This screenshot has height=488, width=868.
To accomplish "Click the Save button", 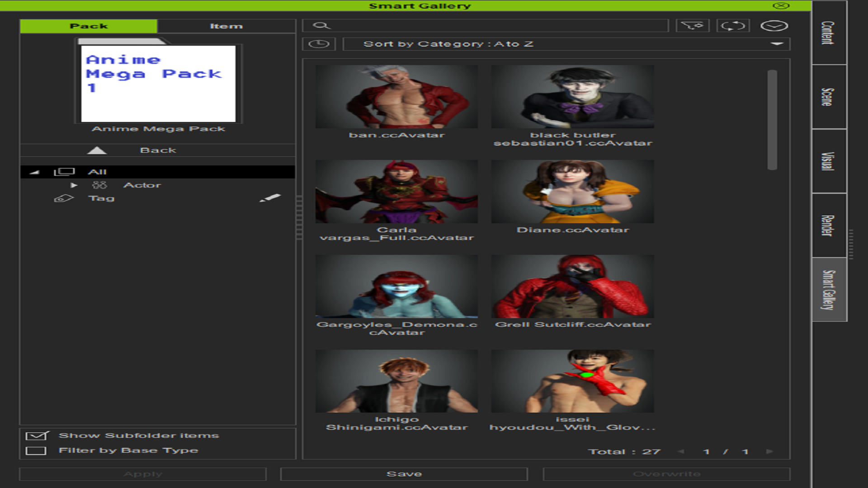I will (x=404, y=474).
